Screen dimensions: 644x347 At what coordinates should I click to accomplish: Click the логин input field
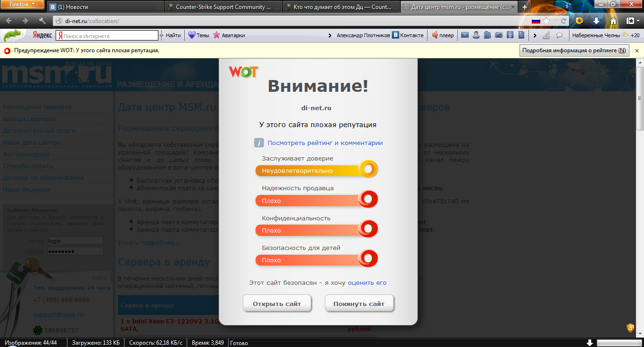click(x=75, y=241)
